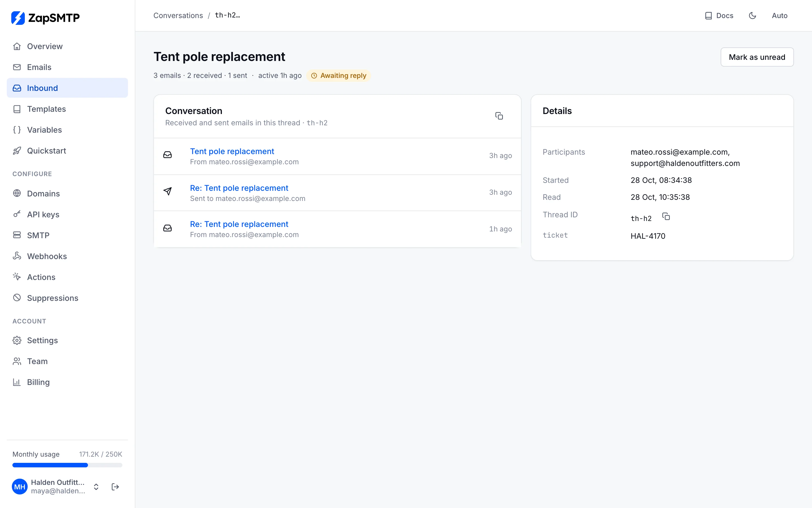This screenshot has height=508, width=812.
Task: Copy the Thread ID th-h2
Action: pos(666,216)
